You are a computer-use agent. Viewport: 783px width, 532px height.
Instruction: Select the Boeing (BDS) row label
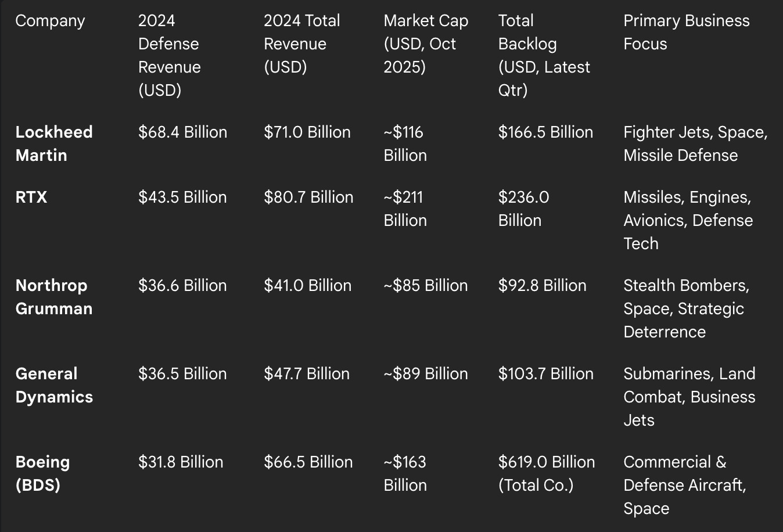42,473
